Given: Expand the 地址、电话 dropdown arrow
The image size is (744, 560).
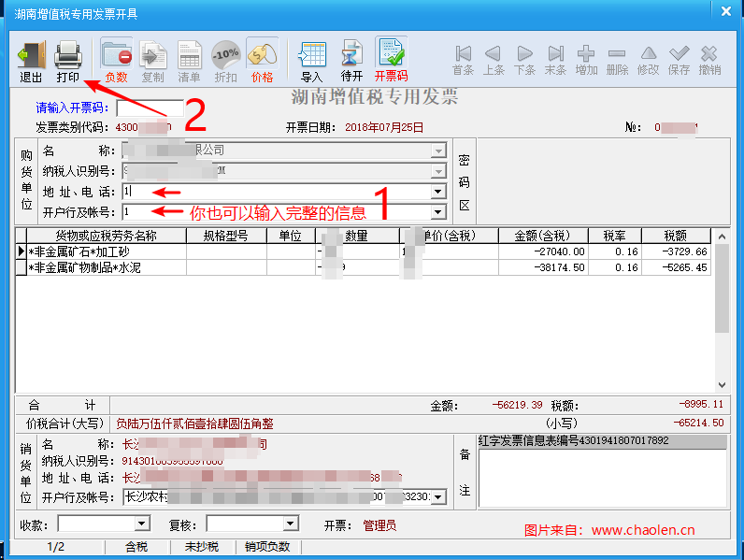Looking at the screenshot, I should [437, 192].
